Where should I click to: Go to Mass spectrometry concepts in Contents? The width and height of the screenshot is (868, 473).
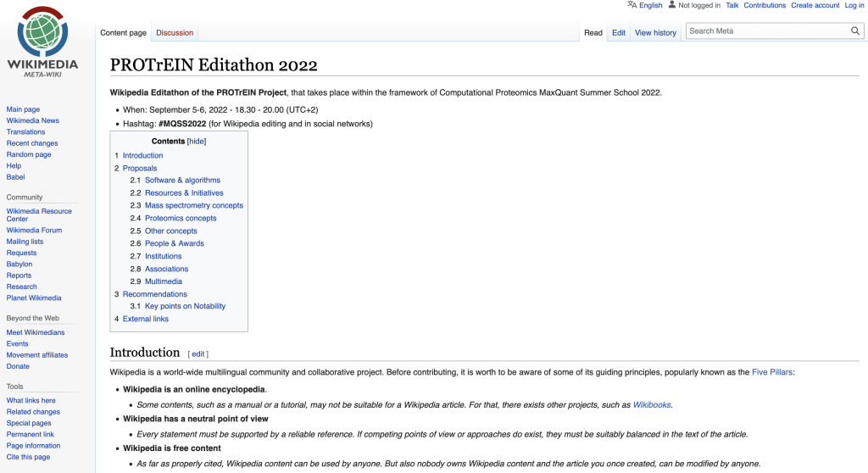[193, 205]
